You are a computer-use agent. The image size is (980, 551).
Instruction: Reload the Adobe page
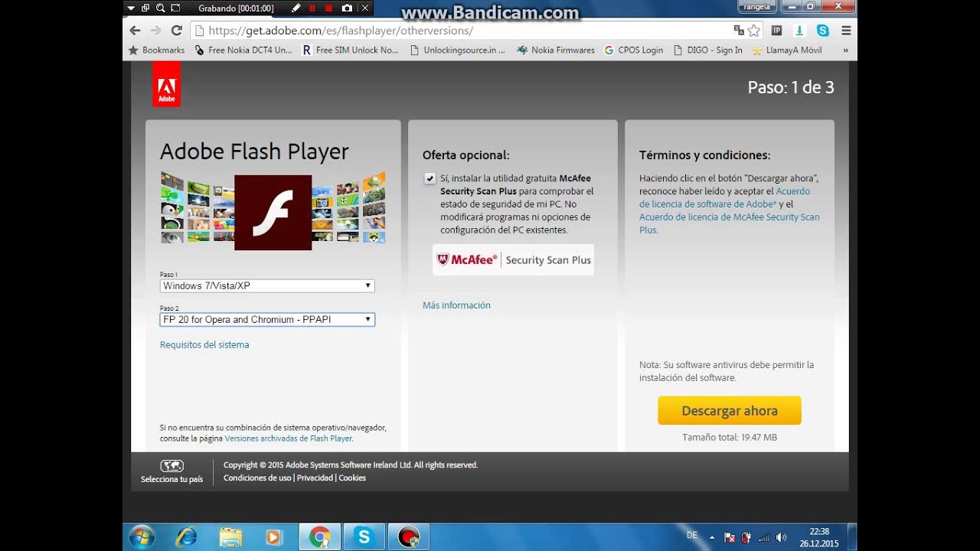[177, 31]
